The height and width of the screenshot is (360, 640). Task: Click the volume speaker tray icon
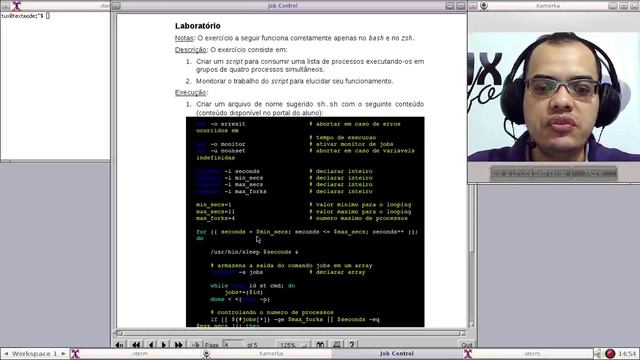click(598, 353)
